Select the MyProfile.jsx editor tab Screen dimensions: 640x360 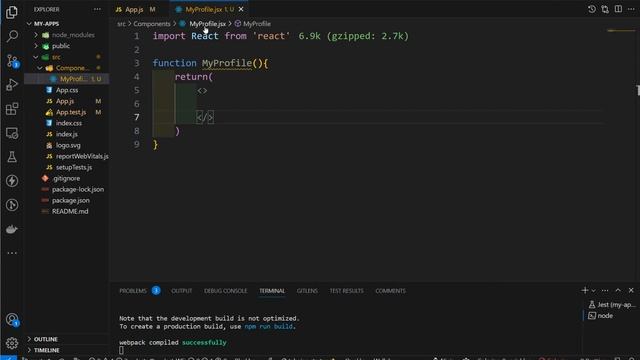point(209,9)
